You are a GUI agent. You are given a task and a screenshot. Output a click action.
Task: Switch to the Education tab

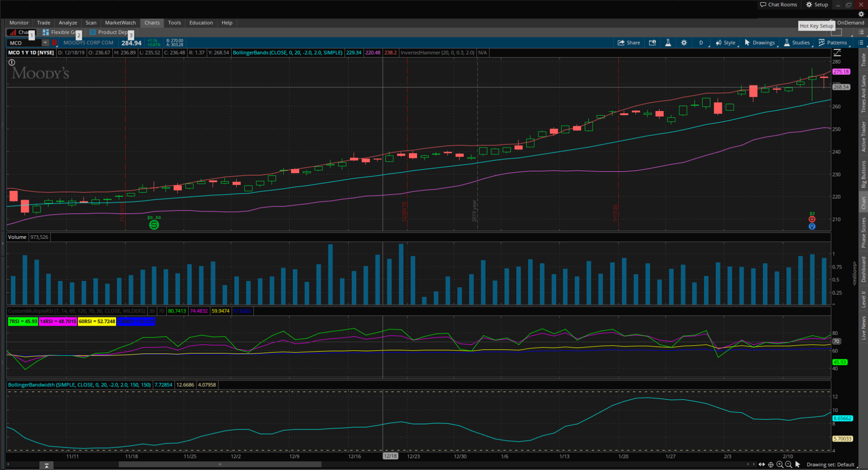201,22
